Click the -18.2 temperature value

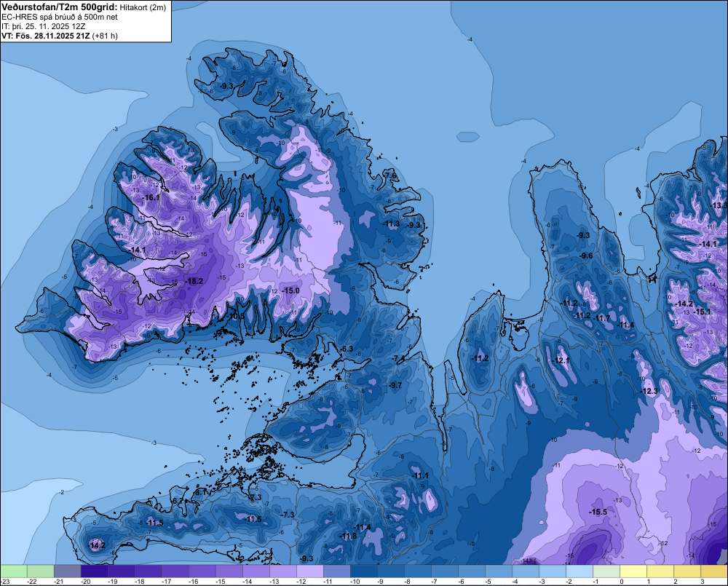point(194,281)
